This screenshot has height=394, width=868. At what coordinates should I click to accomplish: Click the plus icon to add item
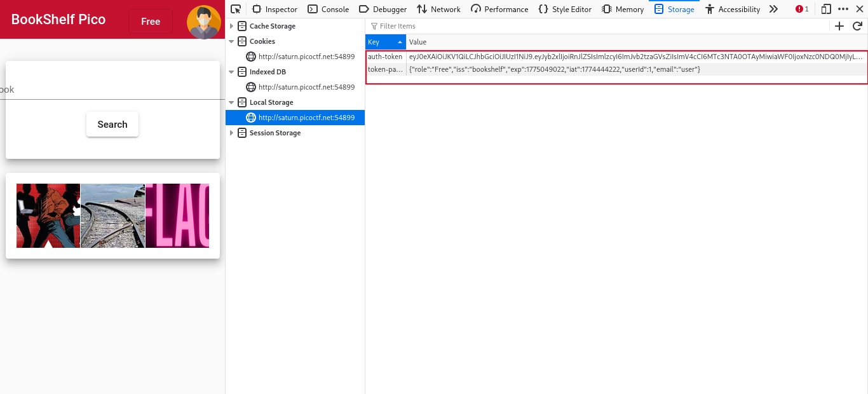click(x=839, y=26)
